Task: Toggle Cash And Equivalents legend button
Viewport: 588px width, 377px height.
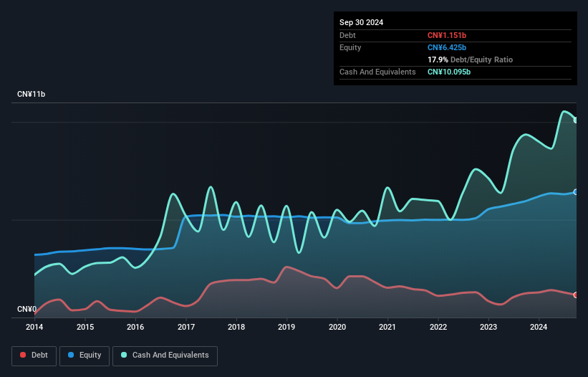Action: [165, 355]
